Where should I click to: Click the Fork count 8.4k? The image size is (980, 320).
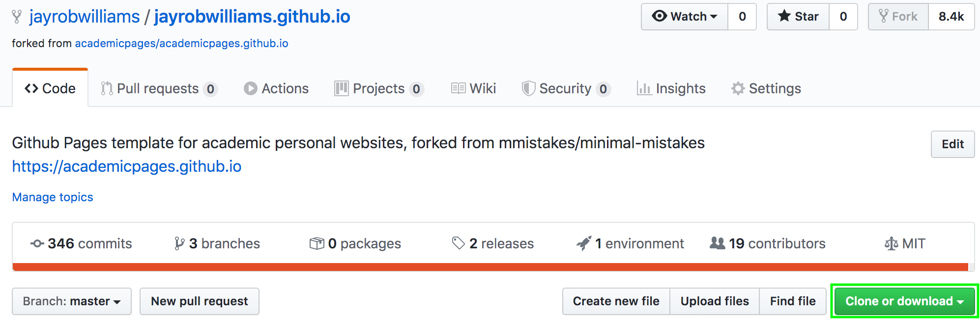click(951, 17)
